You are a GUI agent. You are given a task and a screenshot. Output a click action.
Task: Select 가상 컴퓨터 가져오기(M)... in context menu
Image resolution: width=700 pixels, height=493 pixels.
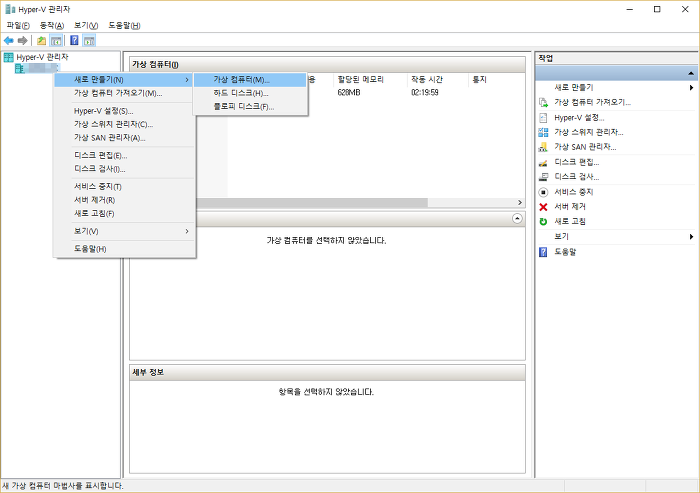point(125,93)
